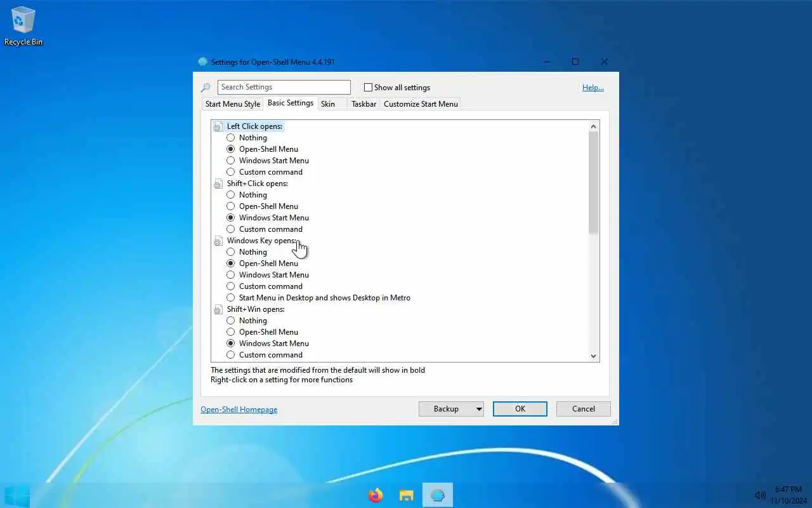This screenshot has width=812, height=508.
Task: Click the Left Click opens heading
Action: pyautogui.click(x=254, y=126)
